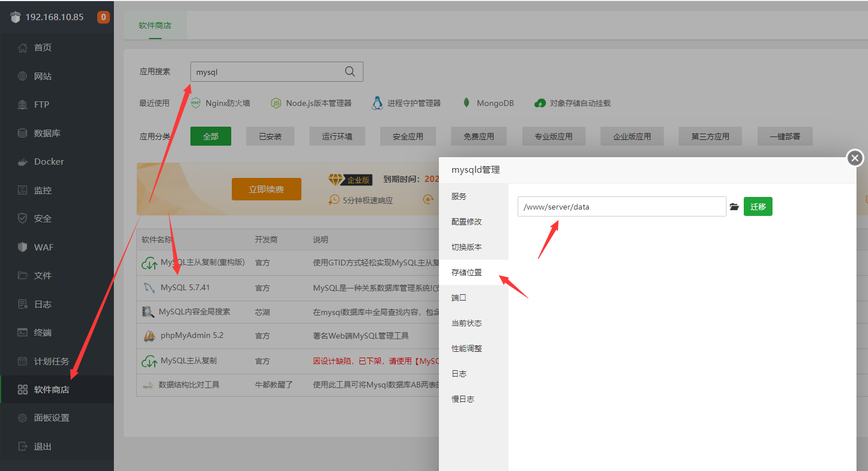
Task: Click the green 迁移 button
Action: click(758, 207)
